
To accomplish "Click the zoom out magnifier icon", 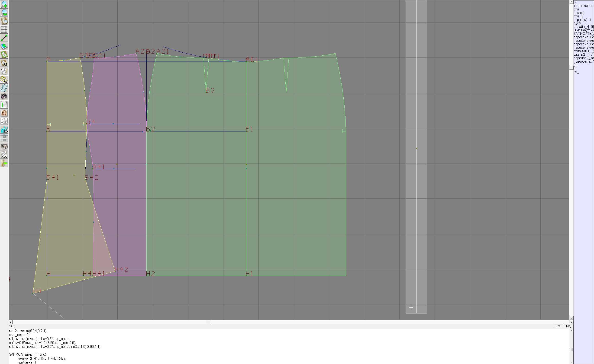I will (x=4, y=13).
